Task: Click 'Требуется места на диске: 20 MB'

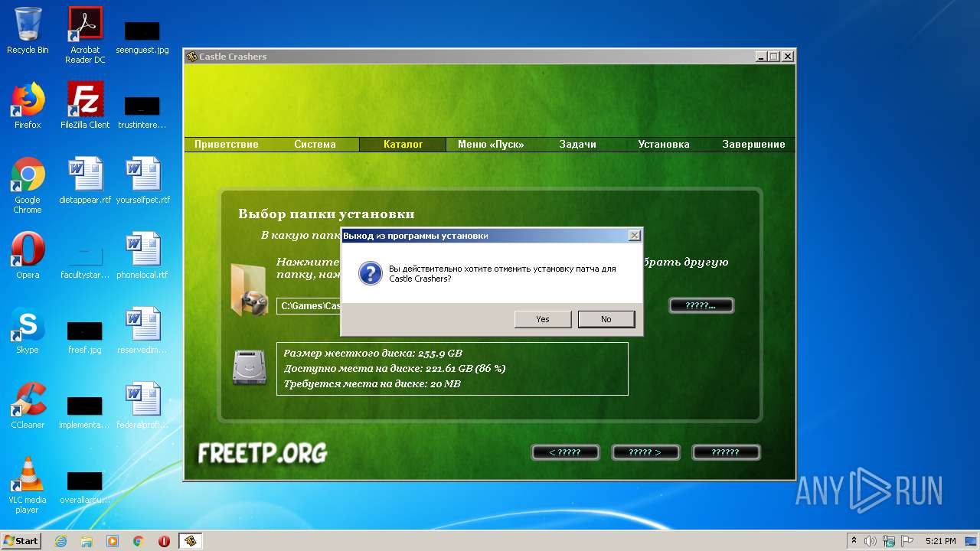Action: (372, 384)
